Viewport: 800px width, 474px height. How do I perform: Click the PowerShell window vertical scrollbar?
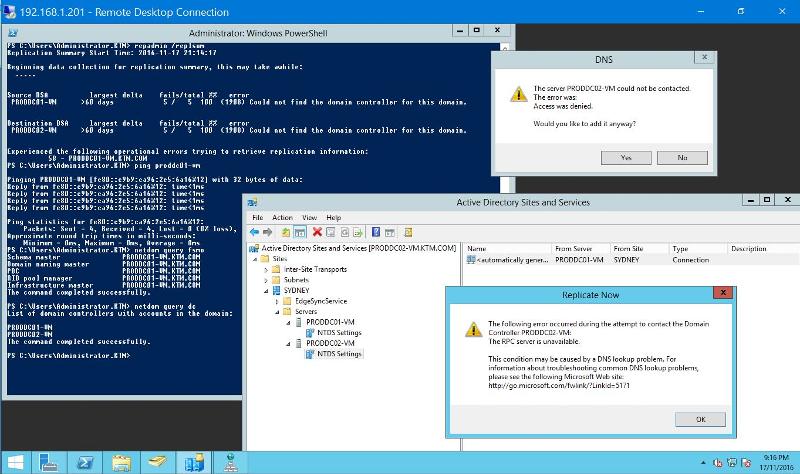[505, 117]
